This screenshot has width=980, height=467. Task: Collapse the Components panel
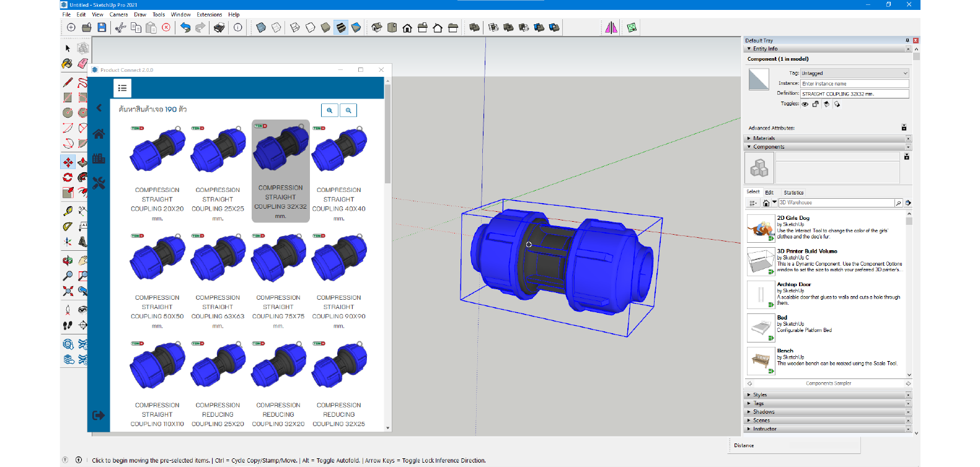pyautogui.click(x=749, y=147)
